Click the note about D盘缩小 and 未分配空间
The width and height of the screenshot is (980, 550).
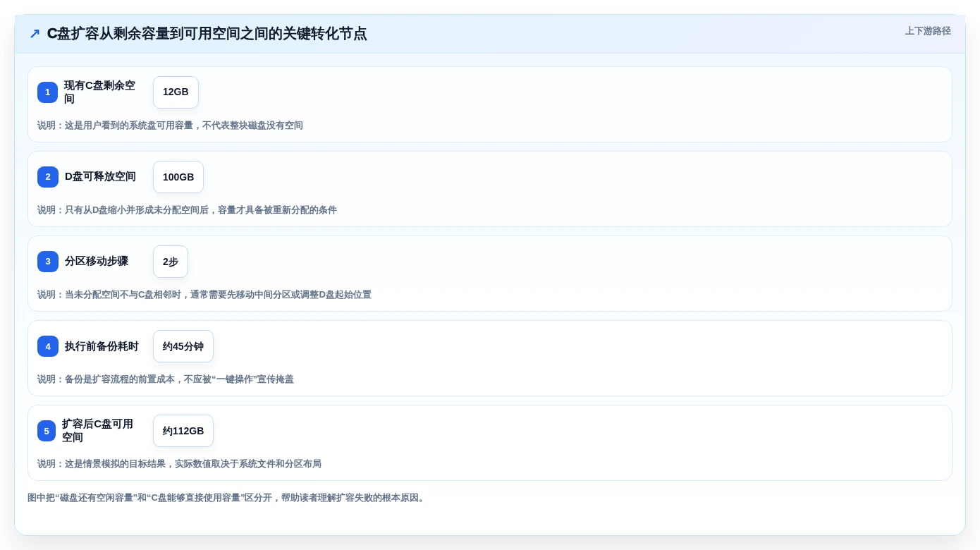pos(187,210)
